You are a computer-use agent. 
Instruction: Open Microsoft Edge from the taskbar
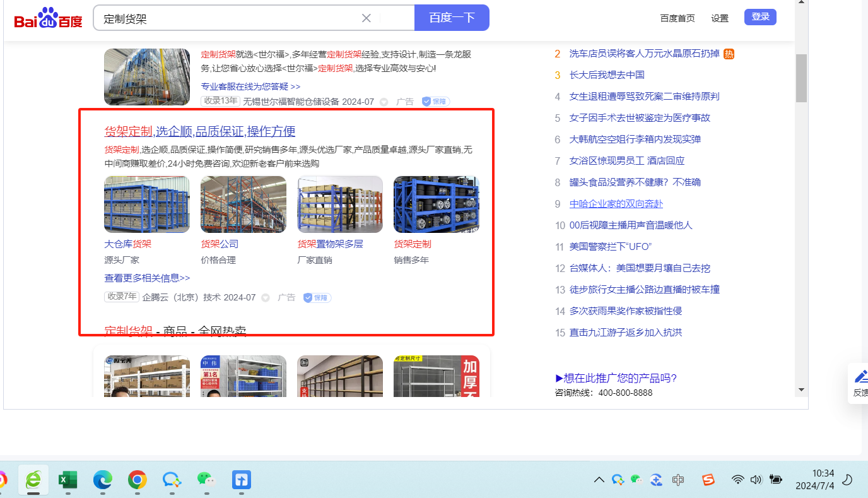coord(102,480)
